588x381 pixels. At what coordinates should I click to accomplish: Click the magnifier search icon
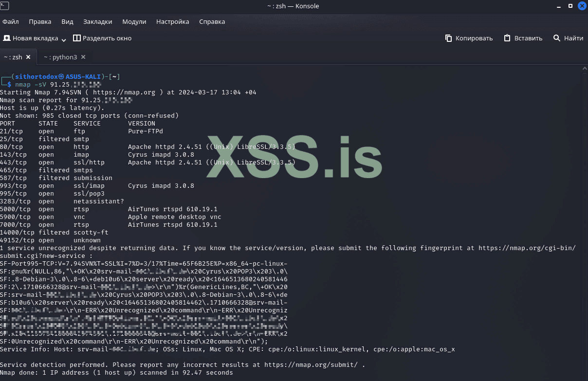point(557,38)
